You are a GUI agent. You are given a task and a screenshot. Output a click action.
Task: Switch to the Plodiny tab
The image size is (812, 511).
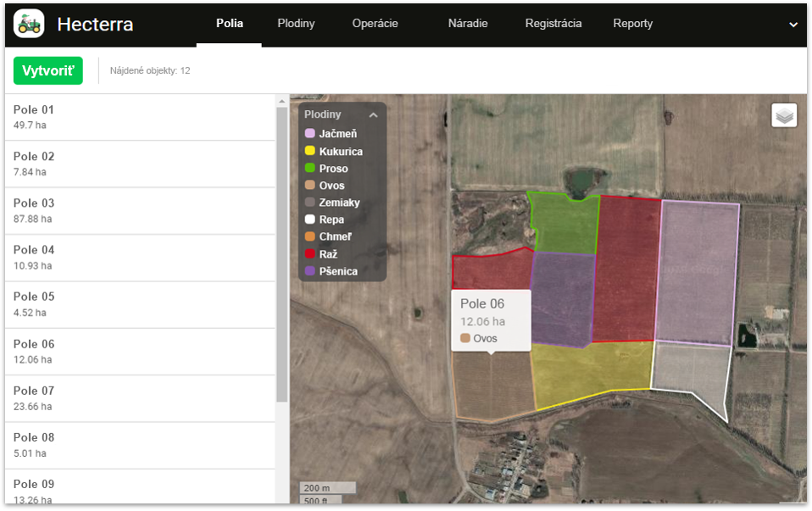[x=296, y=24]
